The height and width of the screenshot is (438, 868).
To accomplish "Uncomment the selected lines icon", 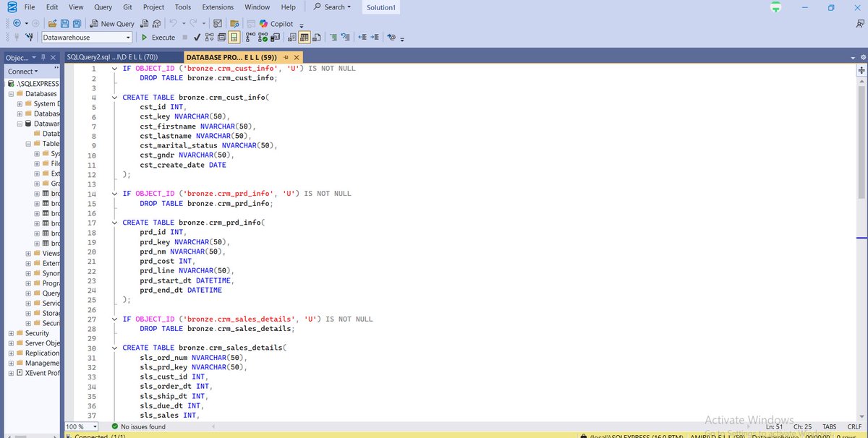I will coord(346,38).
